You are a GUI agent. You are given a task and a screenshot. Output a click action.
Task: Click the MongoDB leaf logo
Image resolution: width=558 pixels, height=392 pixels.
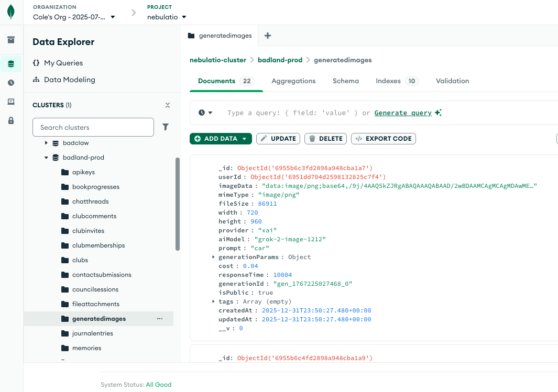click(10, 12)
